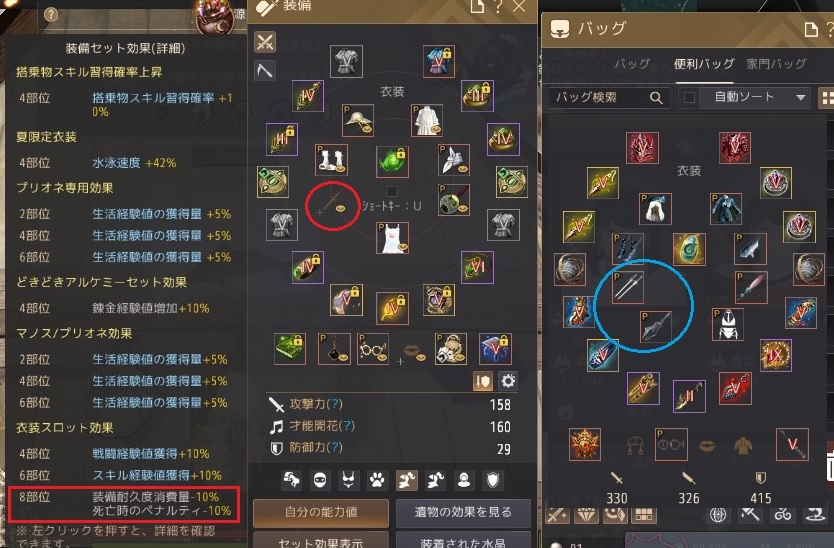Click the crossed swords icon in equipment panel
The height and width of the screenshot is (548, 834).
(265, 42)
